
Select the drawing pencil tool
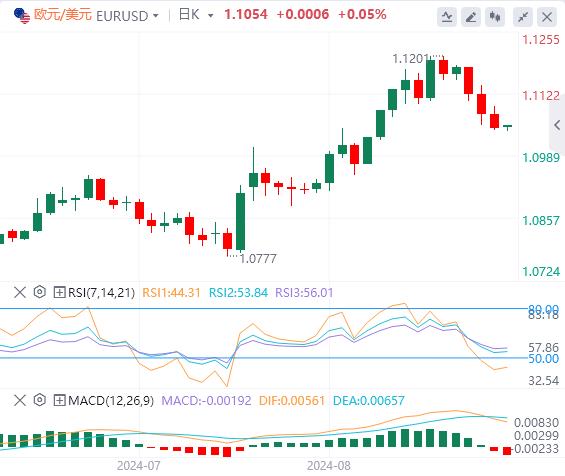click(x=471, y=17)
